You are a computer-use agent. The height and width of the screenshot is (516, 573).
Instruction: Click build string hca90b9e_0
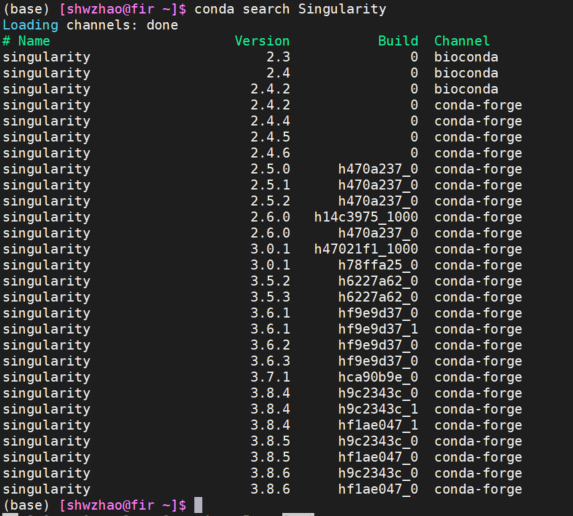pos(378,377)
